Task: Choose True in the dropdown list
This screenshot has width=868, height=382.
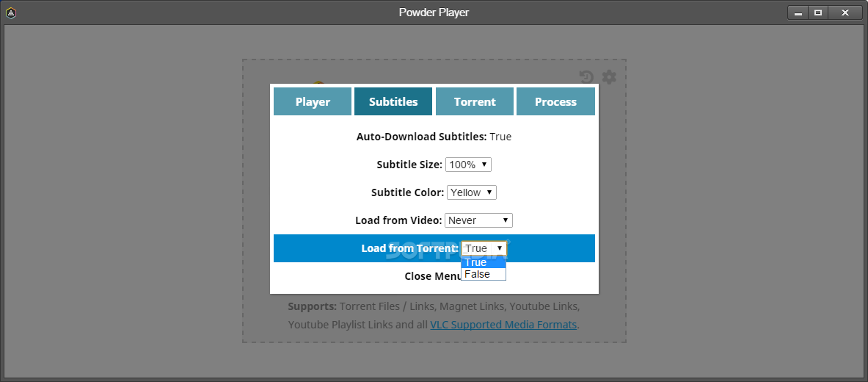Action: pyautogui.click(x=484, y=262)
